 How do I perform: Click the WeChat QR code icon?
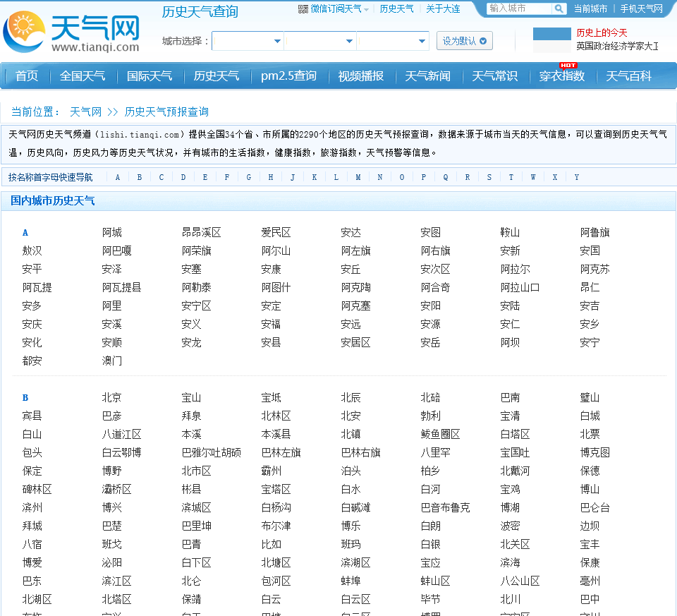303,9
